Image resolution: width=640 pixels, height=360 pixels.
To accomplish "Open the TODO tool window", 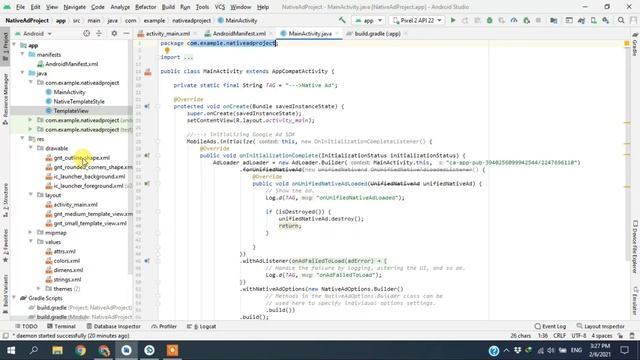I will tap(26, 327).
